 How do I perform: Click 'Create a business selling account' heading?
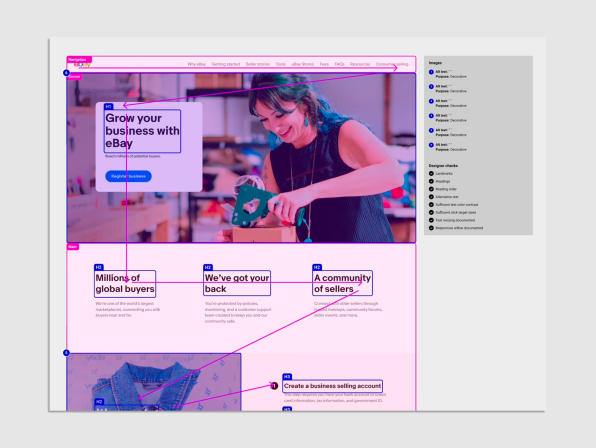pos(332,386)
